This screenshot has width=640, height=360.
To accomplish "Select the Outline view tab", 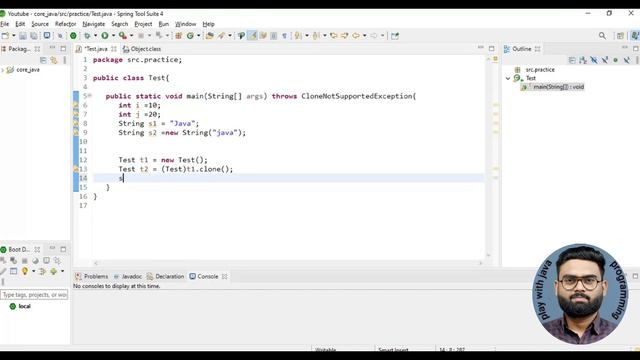I will pyautogui.click(x=521, y=49).
